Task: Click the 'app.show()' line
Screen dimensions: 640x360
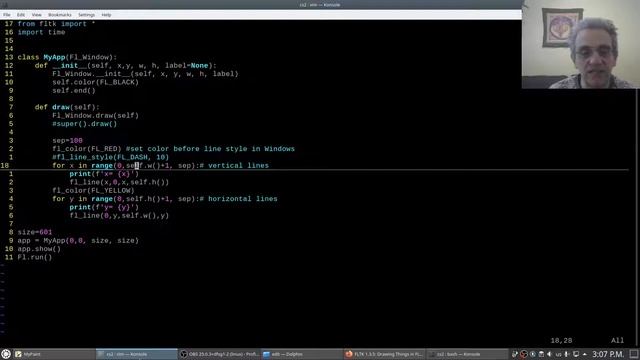Action: click(x=39, y=249)
